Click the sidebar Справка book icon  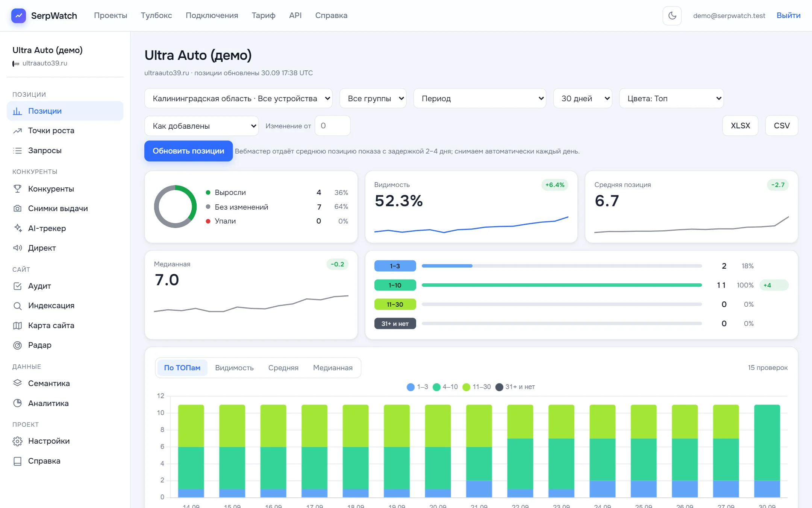[x=17, y=461]
